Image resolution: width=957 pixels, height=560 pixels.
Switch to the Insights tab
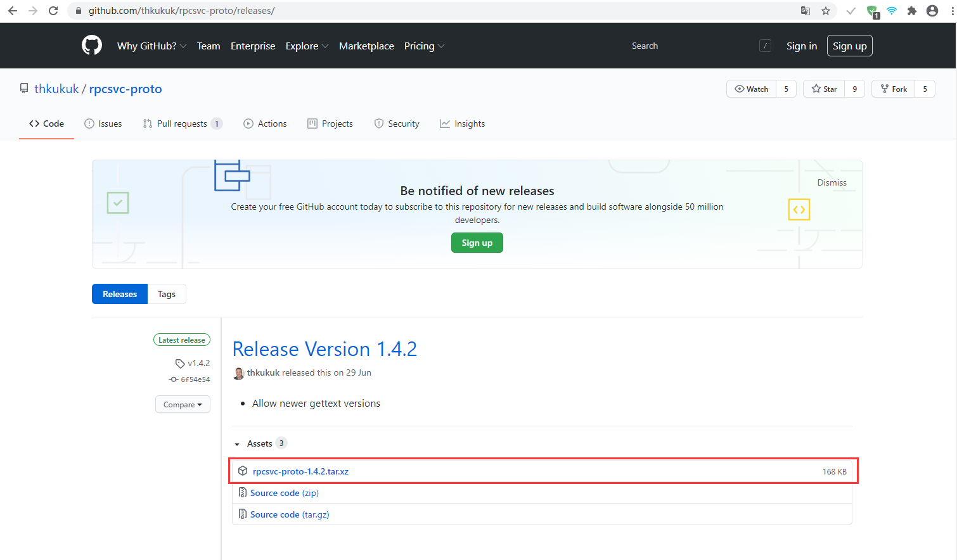(462, 124)
